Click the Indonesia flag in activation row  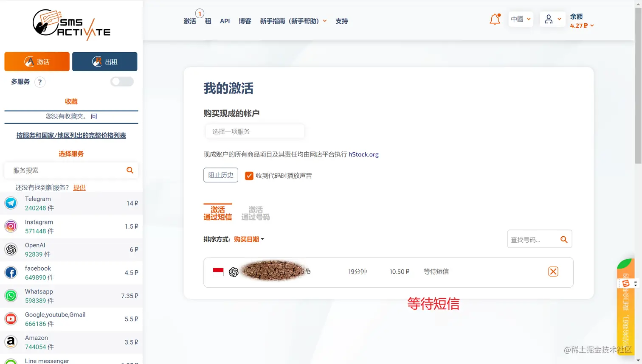pyautogui.click(x=218, y=272)
